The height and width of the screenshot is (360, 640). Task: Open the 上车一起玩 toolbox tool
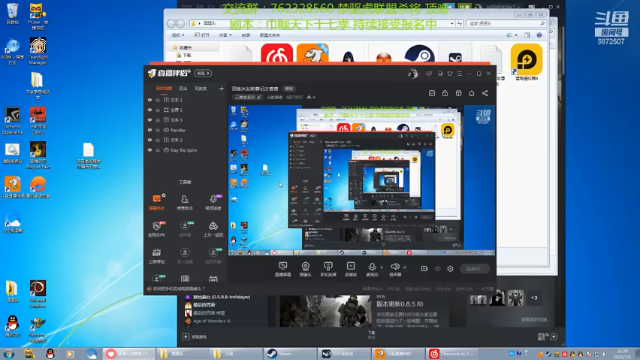[213, 229]
